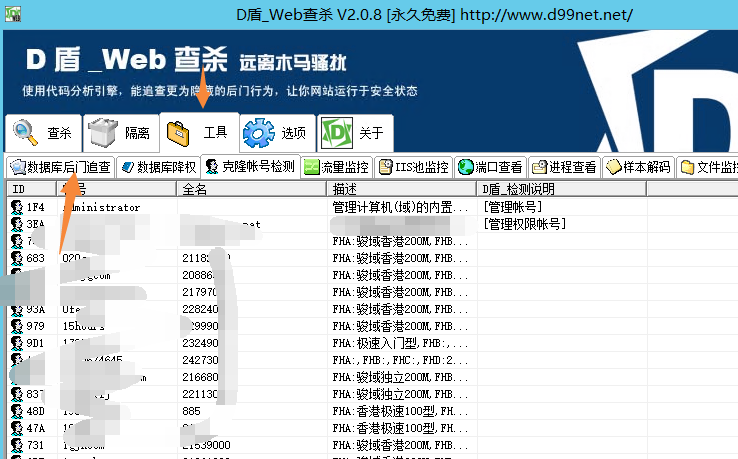The image size is (738, 459).
Task: Click [管理权限帐号] detection note
Action: point(524,224)
